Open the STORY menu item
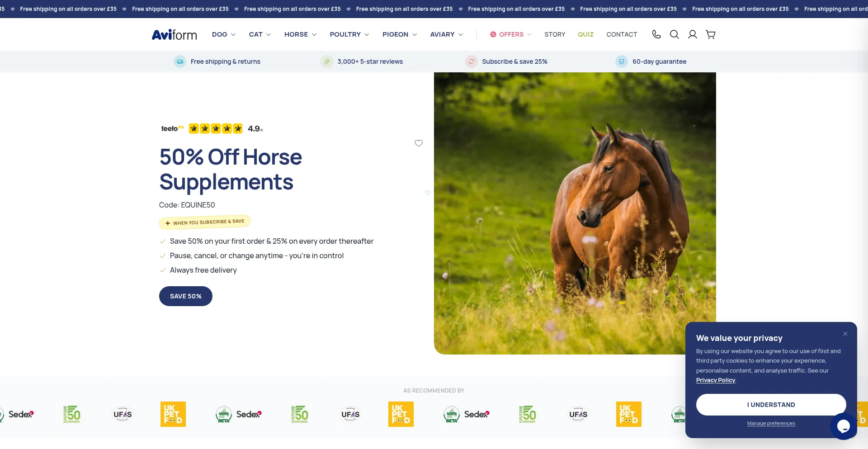This screenshot has width=868, height=449. (555, 34)
